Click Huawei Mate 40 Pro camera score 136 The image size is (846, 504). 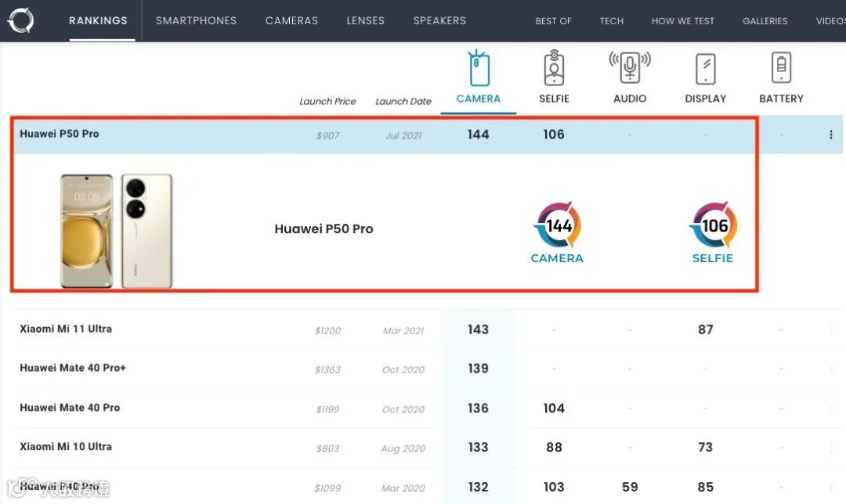[x=478, y=408]
